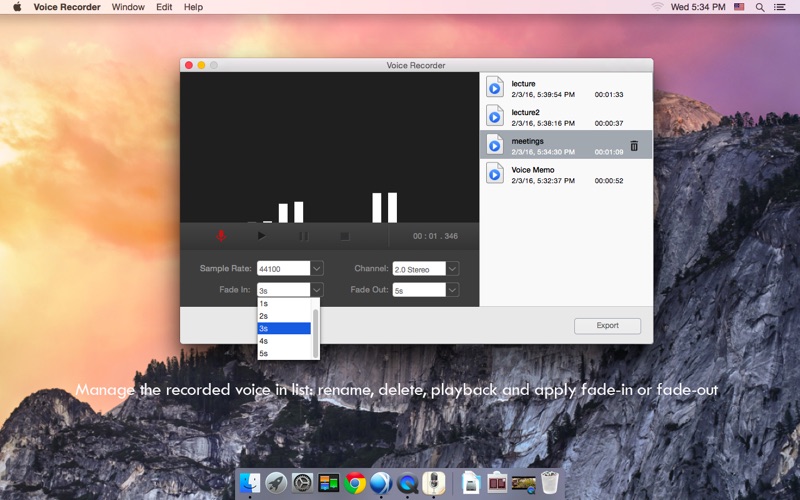Play the 'meetings' recording icon
Screen dimensions: 800x500
494,144
